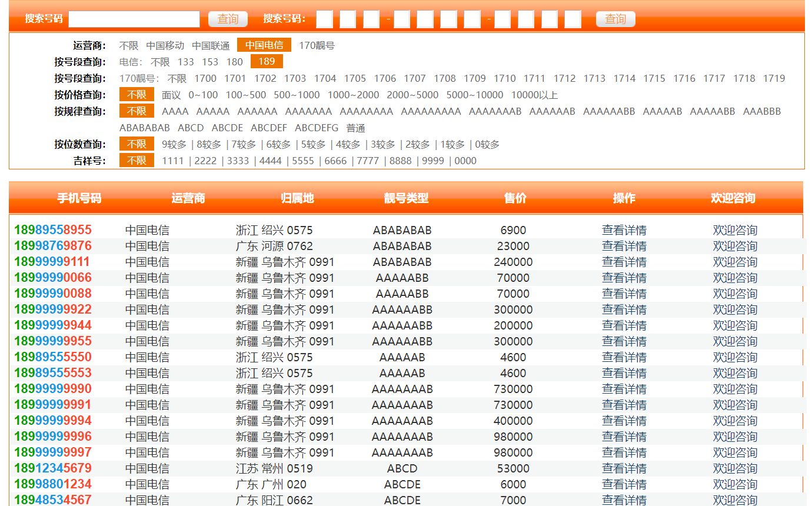Filter by pattern AAAAAAAB
The width and height of the screenshot is (812, 506).
[495, 111]
